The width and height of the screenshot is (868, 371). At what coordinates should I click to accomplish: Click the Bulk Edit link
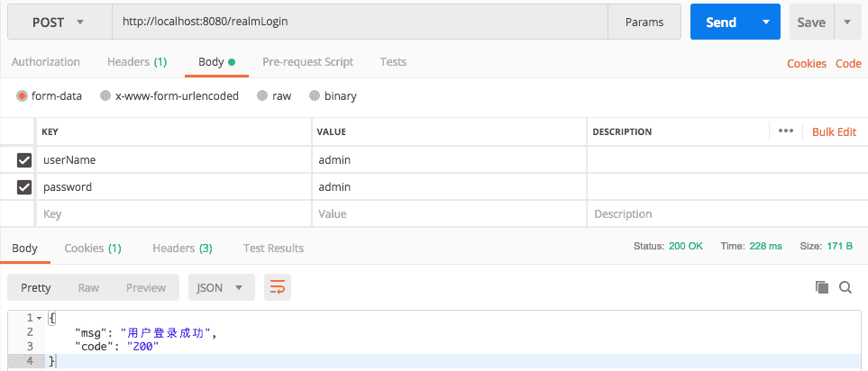coord(834,131)
